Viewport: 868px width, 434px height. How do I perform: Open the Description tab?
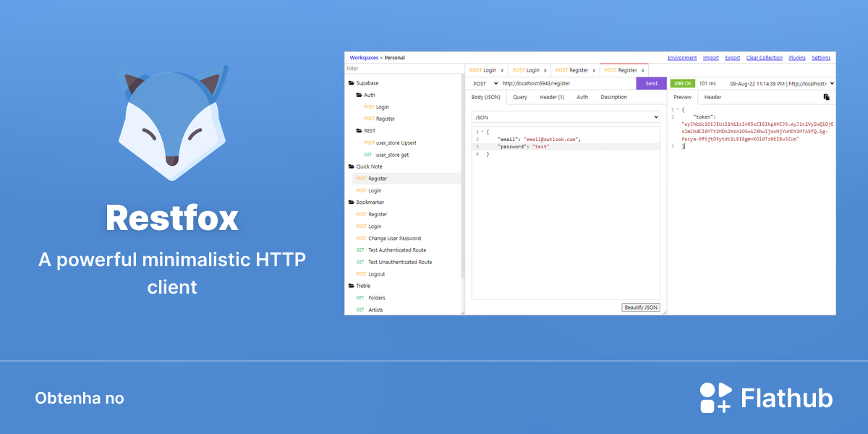pos(614,97)
